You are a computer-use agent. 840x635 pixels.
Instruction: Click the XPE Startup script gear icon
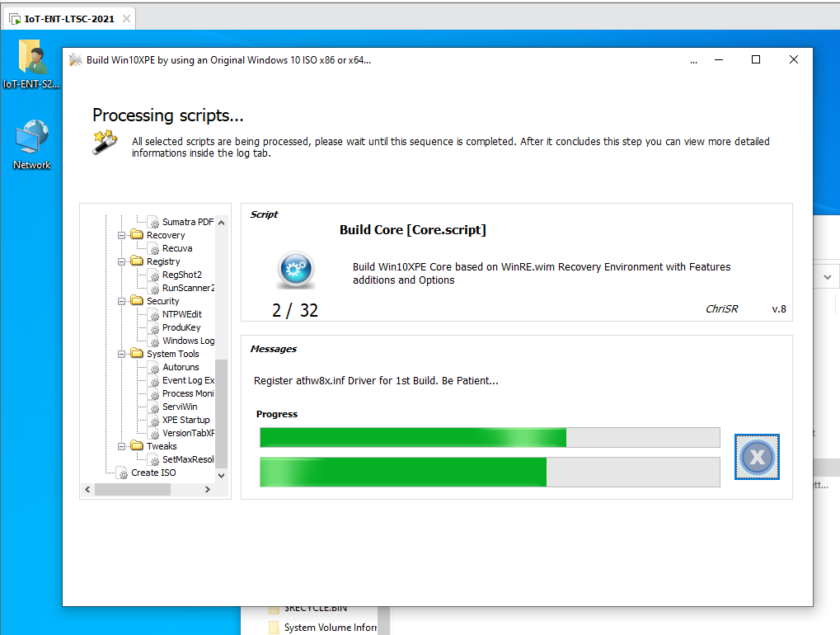(x=154, y=421)
